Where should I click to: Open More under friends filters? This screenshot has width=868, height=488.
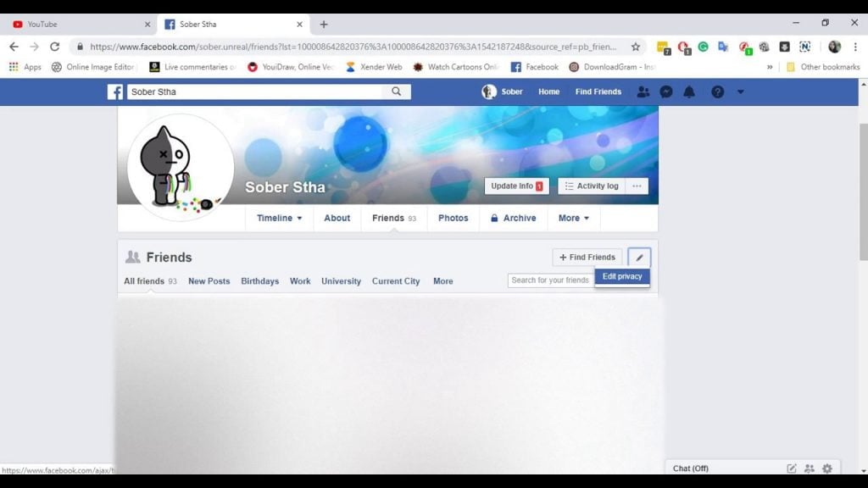(442, 281)
